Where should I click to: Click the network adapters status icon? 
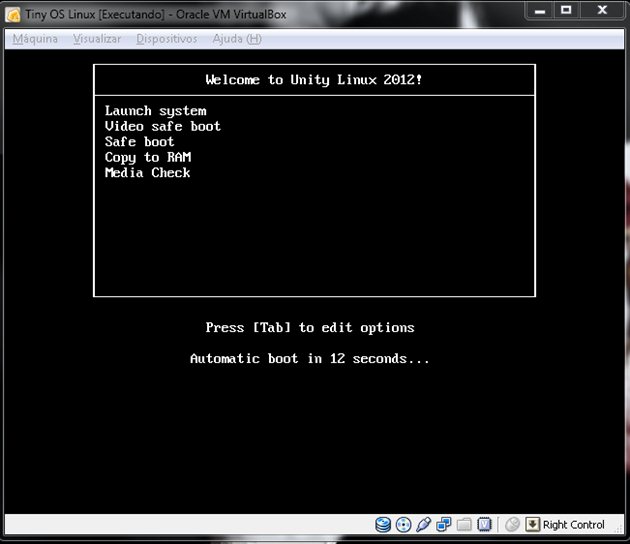[x=444, y=524]
